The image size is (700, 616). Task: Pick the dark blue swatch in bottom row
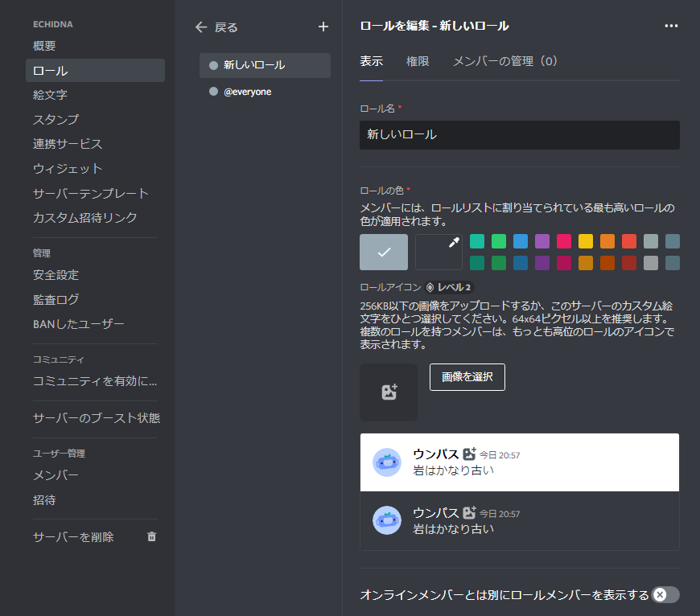(x=521, y=263)
